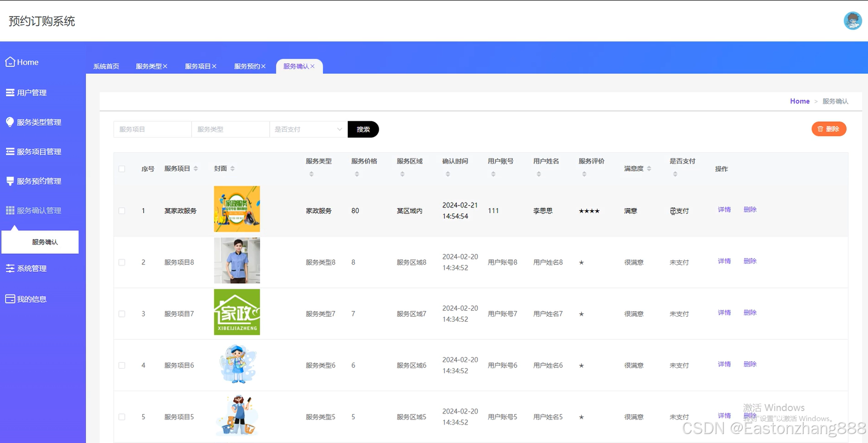
Task: Open 详情 for the 某家政服务 row
Action: pyautogui.click(x=724, y=210)
